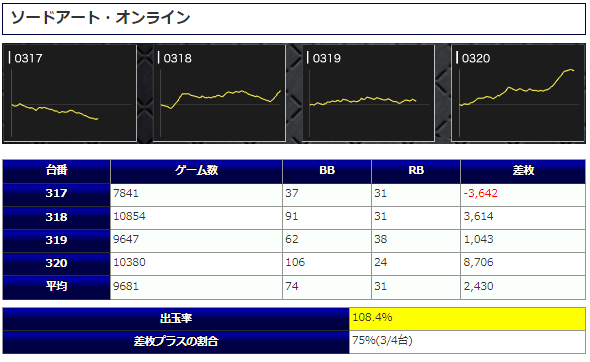Open the 0318 slump graph thumbnail

[219, 93]
